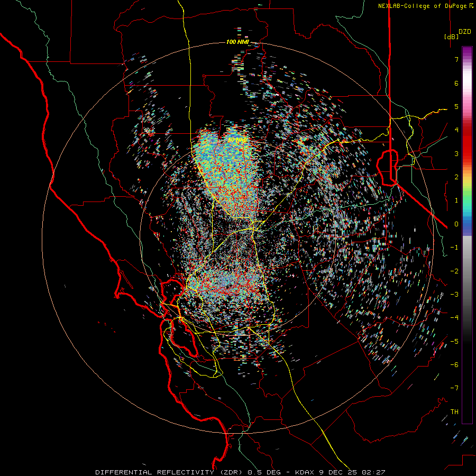The width and height of the screenshot is (476, 476).
Task: Click the "7" value on the color scale
Action: 456,59
